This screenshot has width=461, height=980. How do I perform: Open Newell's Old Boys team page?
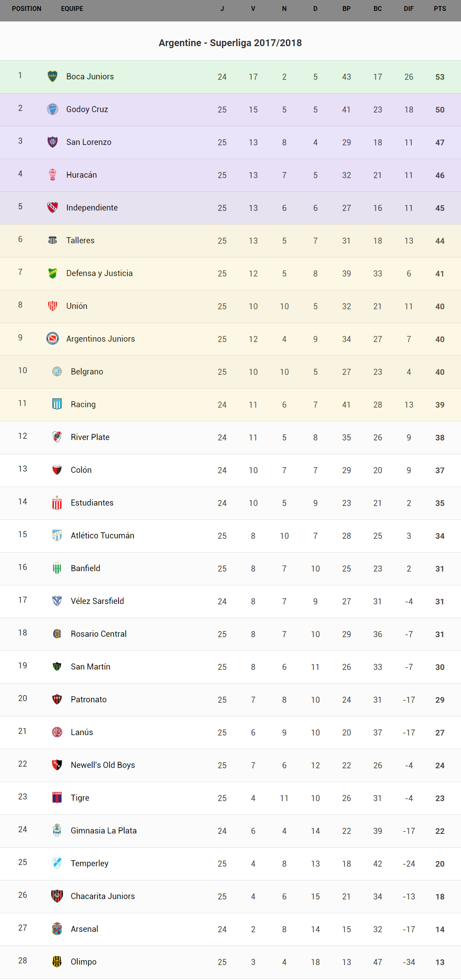tap(103, 765)
